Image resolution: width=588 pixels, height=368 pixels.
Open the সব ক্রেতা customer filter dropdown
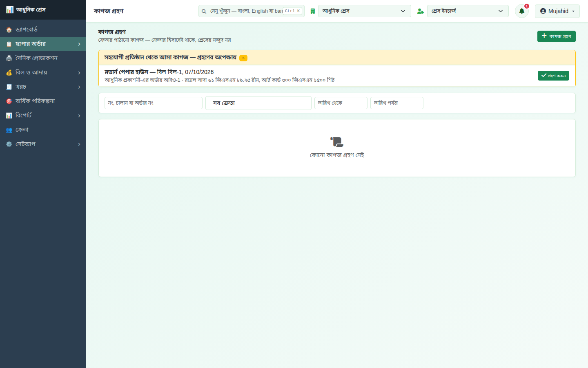click(258, 103)
